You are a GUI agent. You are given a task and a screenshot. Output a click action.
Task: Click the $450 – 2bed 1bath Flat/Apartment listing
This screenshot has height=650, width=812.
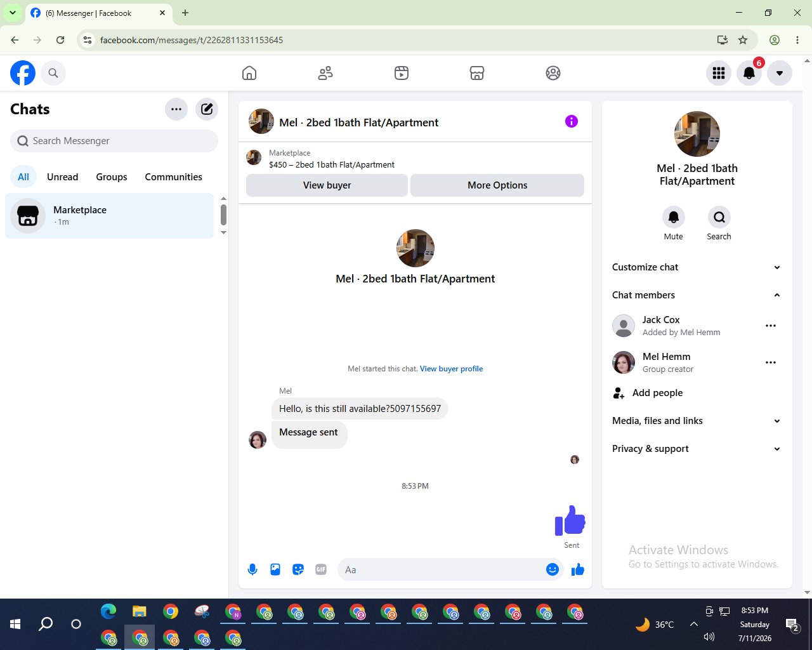(x=332, y=164)
